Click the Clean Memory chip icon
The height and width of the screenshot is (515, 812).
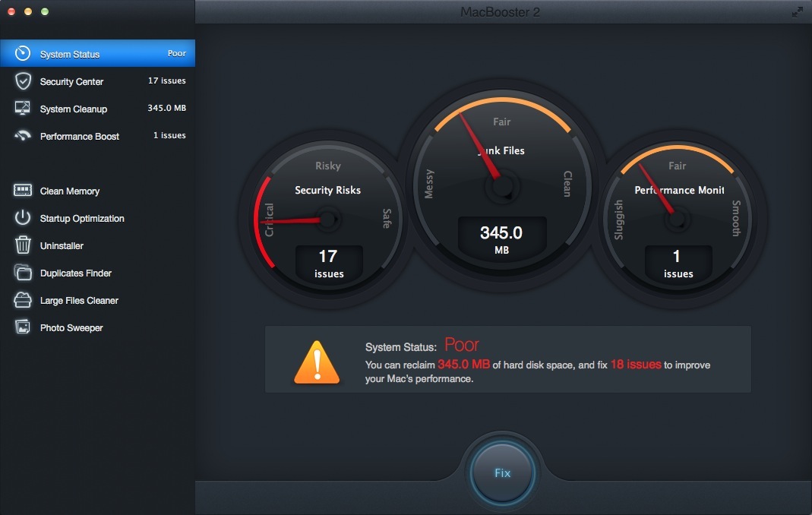click(23, 191)
